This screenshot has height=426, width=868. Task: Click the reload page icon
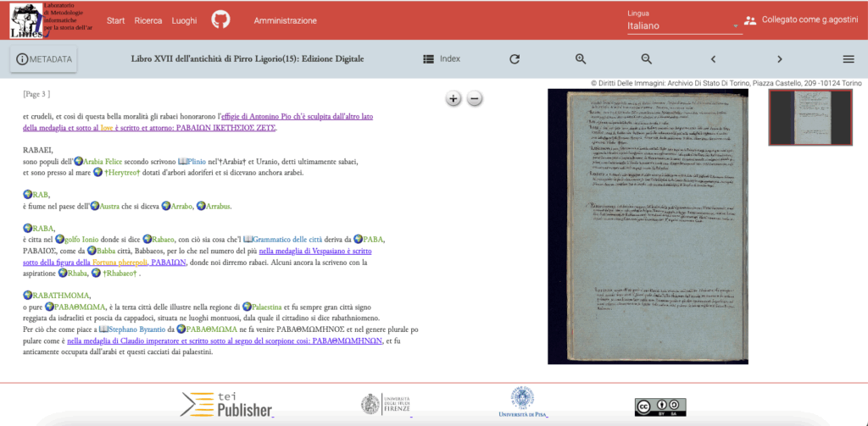(x=515, y=59)
